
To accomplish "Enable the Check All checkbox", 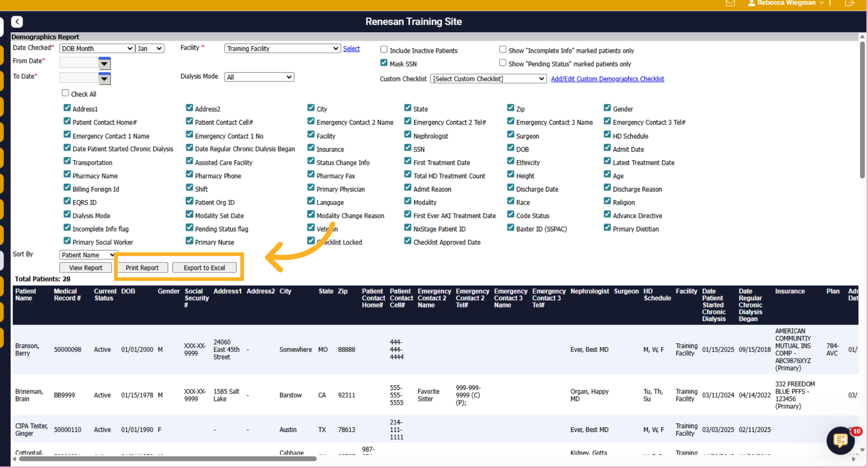I will tap(65, 93).
